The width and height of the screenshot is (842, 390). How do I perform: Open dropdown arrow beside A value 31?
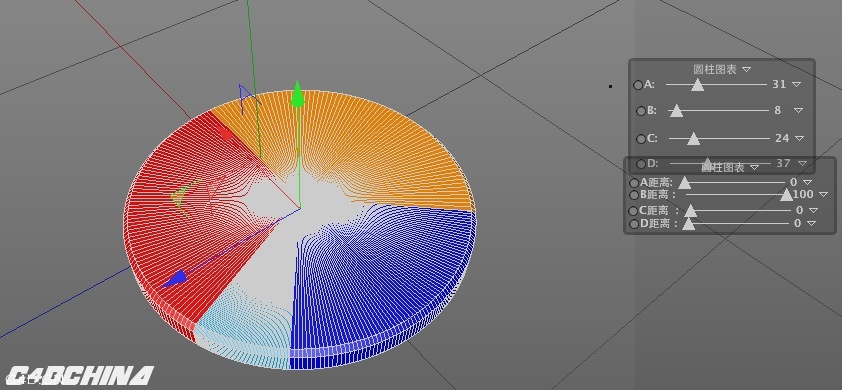(x=796, y=84)
